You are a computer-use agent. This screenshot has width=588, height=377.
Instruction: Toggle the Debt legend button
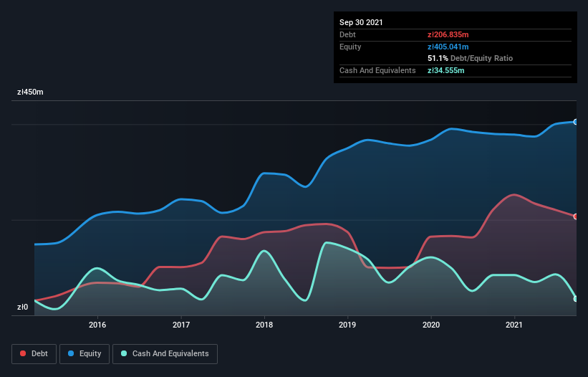click(34, 354)
